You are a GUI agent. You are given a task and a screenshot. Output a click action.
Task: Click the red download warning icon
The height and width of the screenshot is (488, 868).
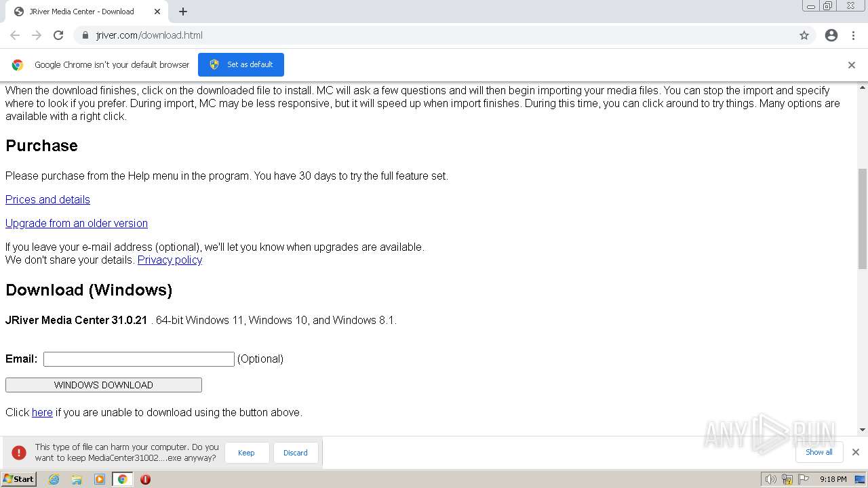click(x=19, y=452)
